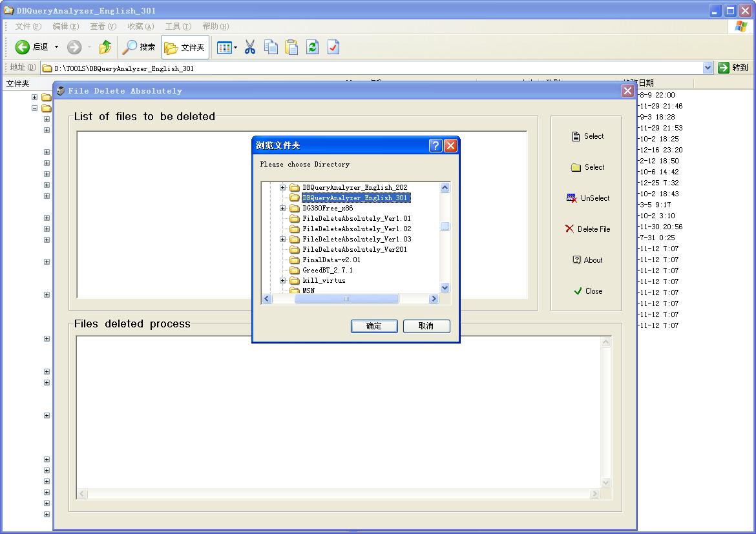The height and width of the screenshot is (534, 756).
Task: Click Explorer's grey Forward arrow icon
Action: (74, 46)
